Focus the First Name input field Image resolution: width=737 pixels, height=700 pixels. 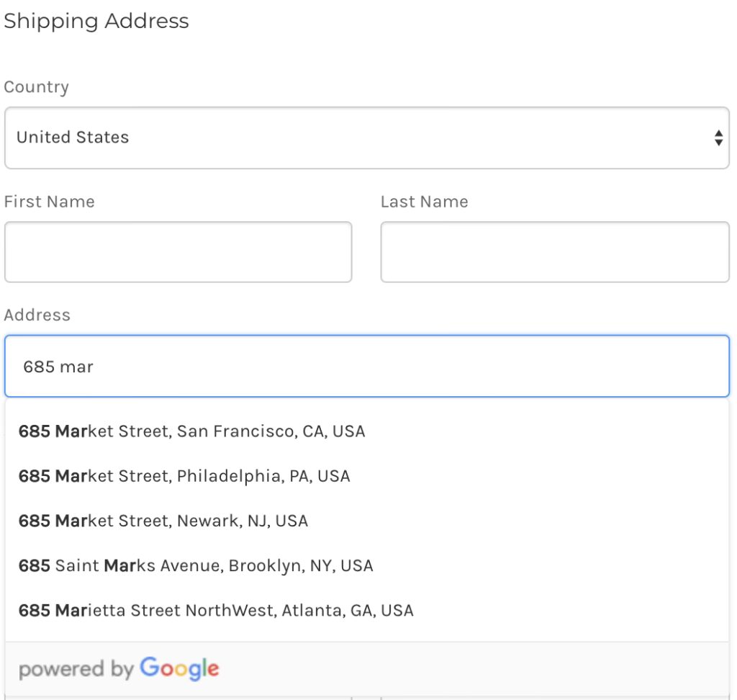click(x=178, y=252)
